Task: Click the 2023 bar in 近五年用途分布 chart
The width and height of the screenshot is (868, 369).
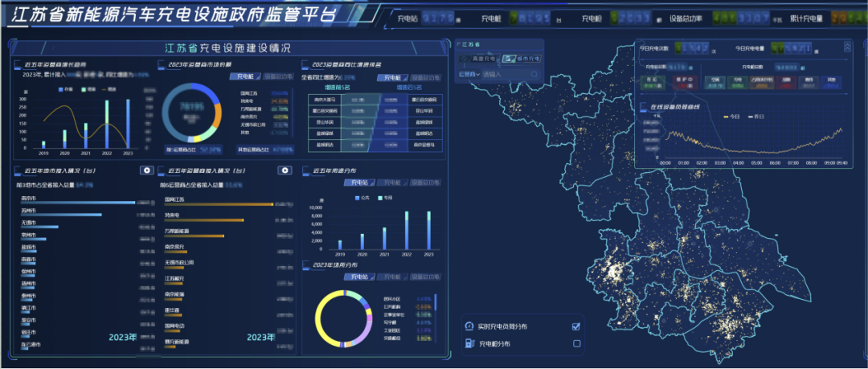Action: [428, 231]
